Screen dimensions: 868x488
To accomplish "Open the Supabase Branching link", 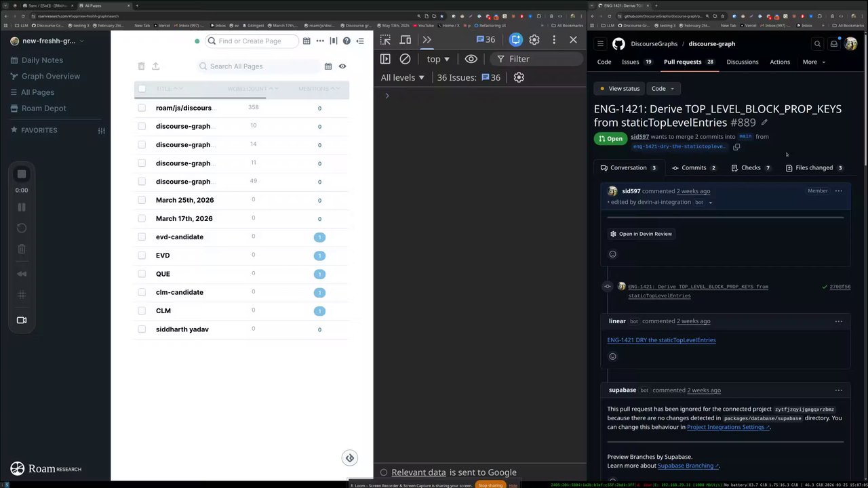I will [688, 466].
